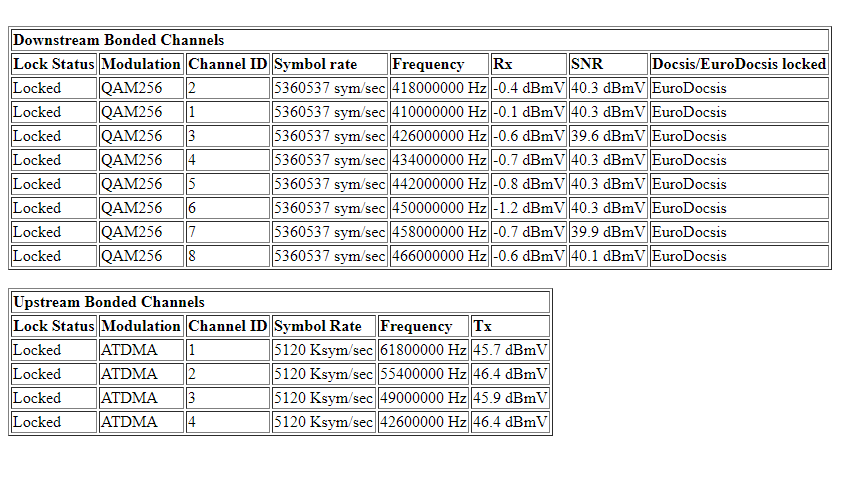
Task: Select the 418000000 Hz frequency cell
Action: (x=439, y=88)
